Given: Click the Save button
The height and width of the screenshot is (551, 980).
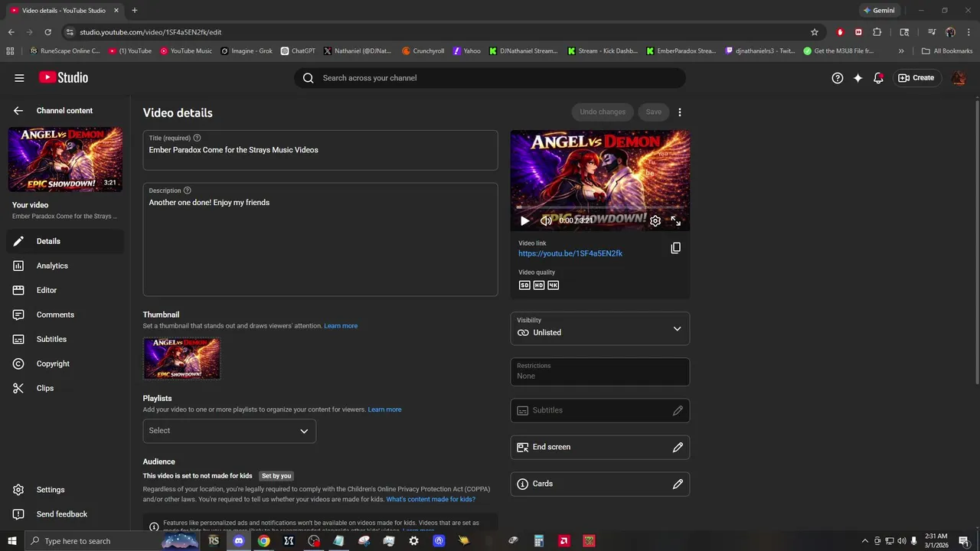Looking at the screenshot, I should point(653,112).
